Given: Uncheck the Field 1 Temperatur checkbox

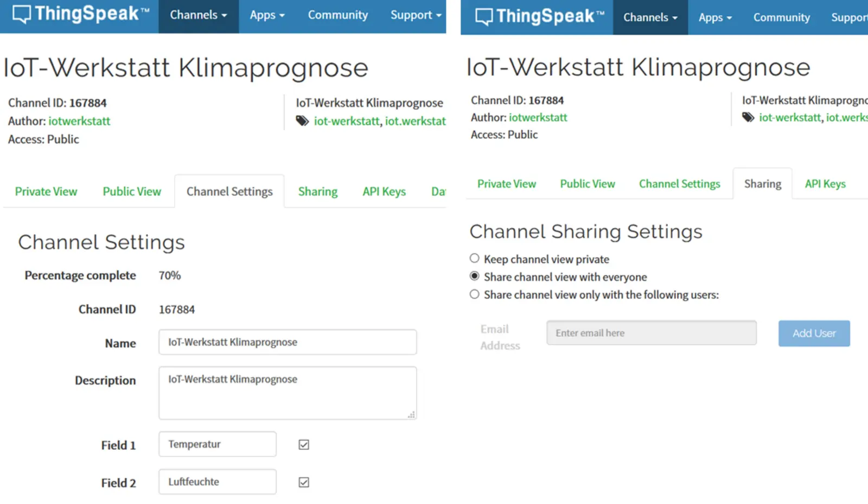Looking at the screenshot, I should click(303, 444).
